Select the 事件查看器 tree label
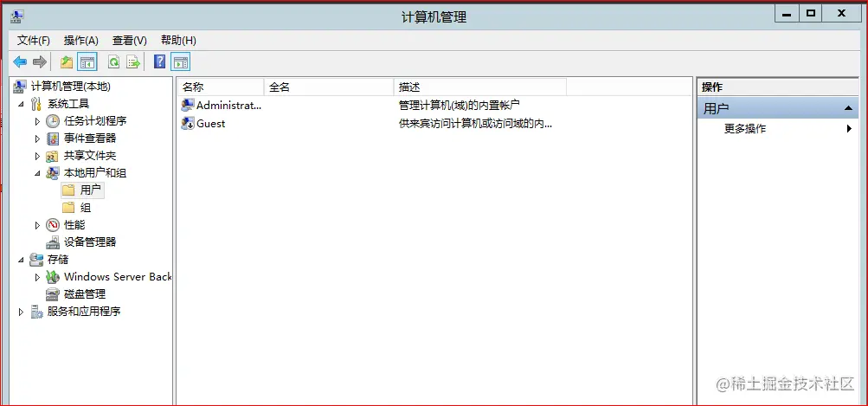The image size is (868, 406). tap(90, 139)
